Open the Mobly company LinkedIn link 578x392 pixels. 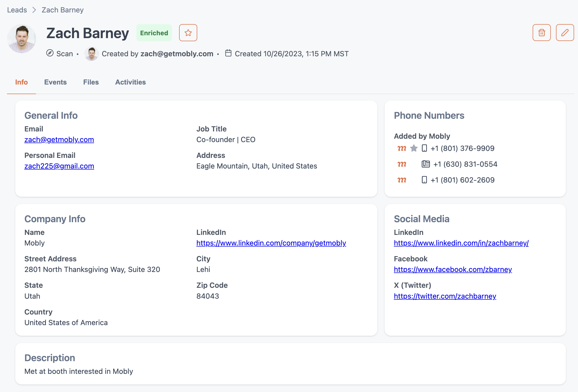[271, 243]
